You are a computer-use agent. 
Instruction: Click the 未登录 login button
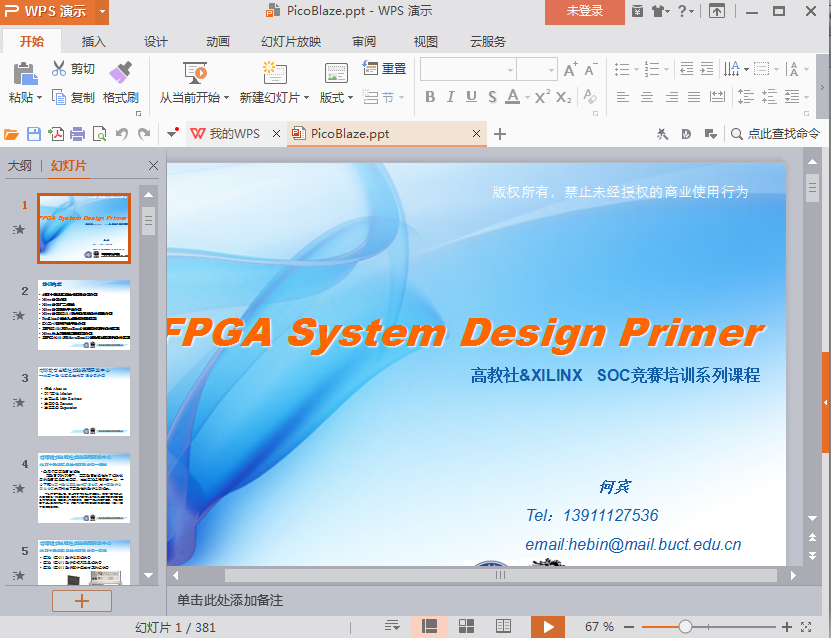[585, 11]
